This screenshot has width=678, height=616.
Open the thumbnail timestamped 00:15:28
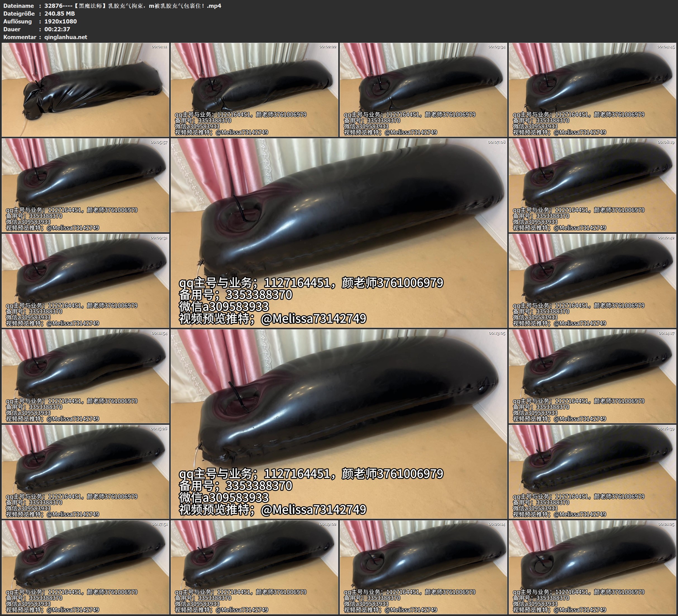85,472
